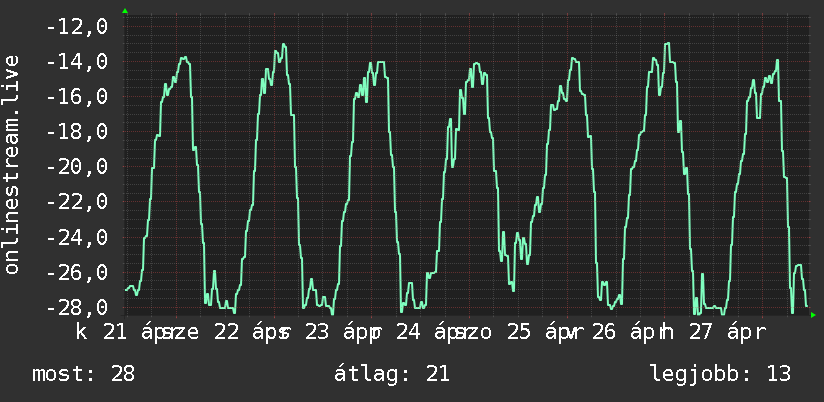
Task: Click the onlinestream.live vertical axis title
Action: tap(12, 164)
